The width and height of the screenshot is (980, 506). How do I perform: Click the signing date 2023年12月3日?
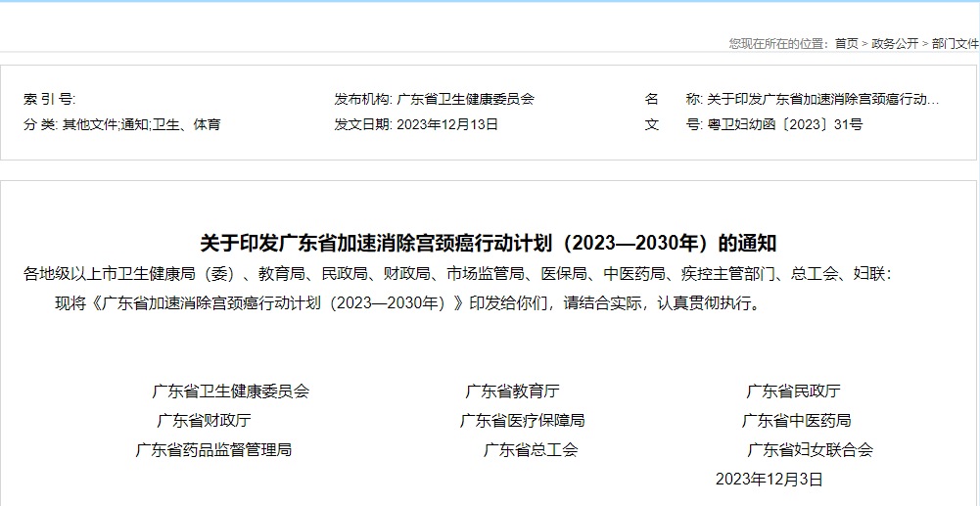(x=770, y=480)
